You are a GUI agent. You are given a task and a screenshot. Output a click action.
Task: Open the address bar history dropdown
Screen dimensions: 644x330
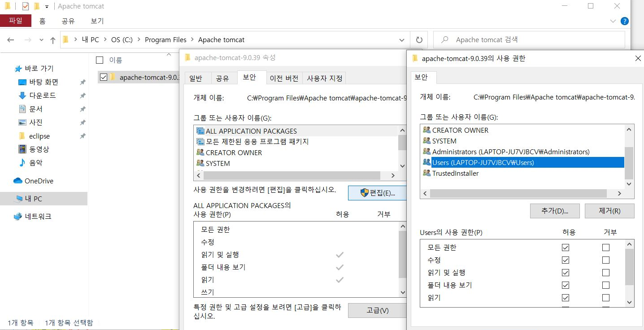point(402,40)
